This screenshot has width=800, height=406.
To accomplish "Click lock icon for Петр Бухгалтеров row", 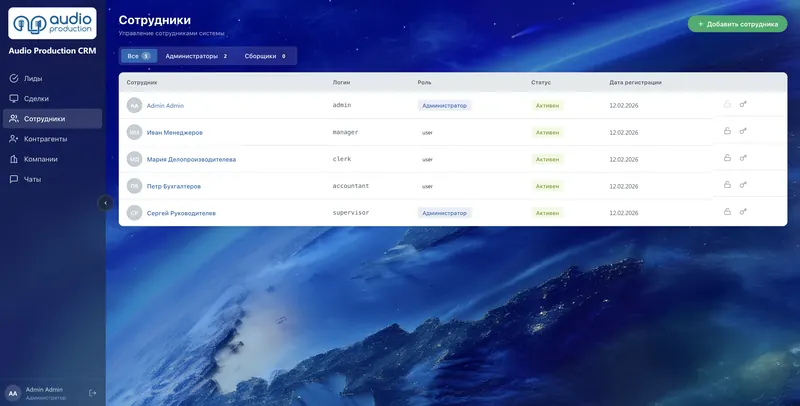I will 727,185.
